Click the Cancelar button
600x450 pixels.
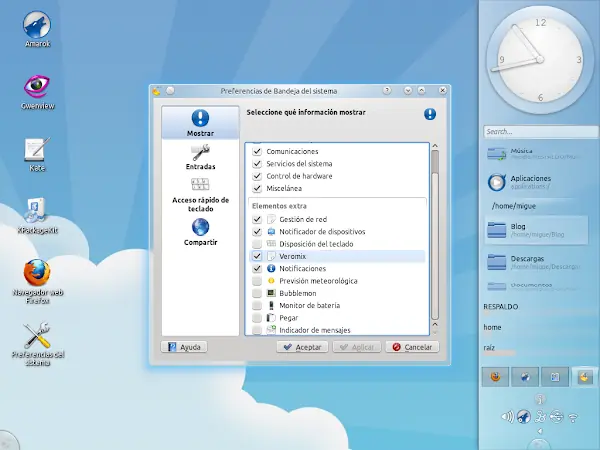pos(412,347)
